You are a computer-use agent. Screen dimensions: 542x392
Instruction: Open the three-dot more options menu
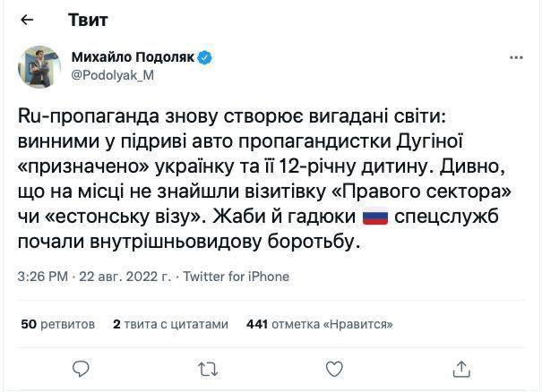coord(515,57)
